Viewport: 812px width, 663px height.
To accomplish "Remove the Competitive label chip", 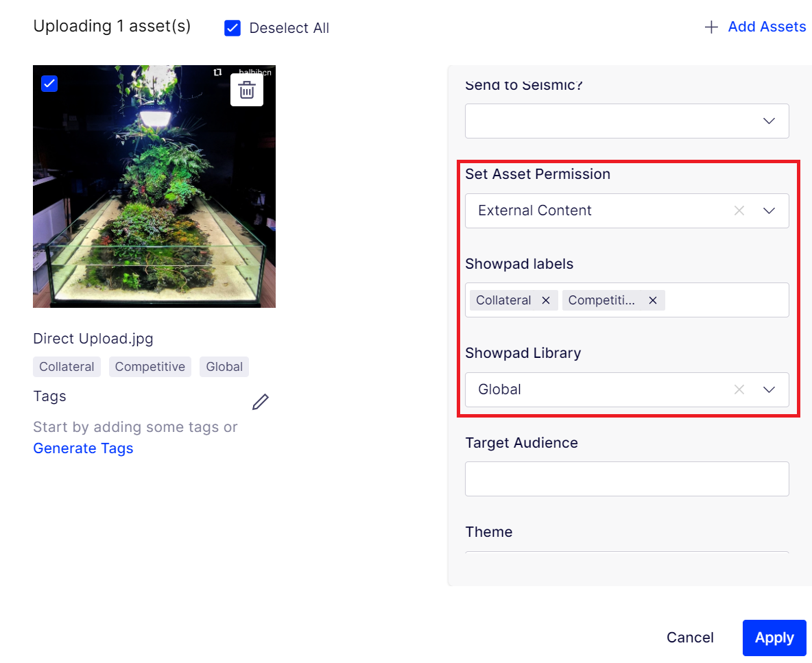I will pyautogui.click(x=653, y=300).
